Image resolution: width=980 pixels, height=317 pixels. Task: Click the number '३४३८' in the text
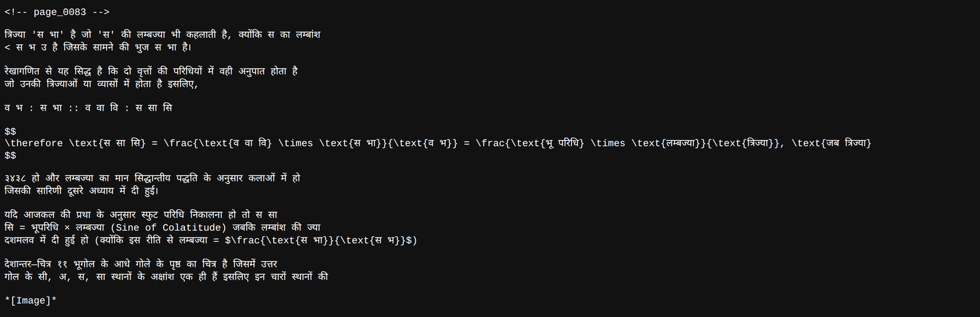tap(15, 178)
